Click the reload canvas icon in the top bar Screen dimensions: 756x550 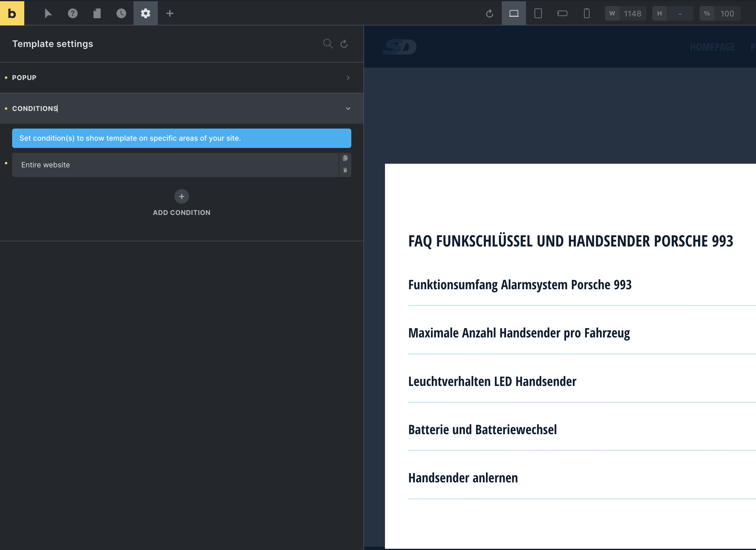pyautogui.click(x=489, y=13)
